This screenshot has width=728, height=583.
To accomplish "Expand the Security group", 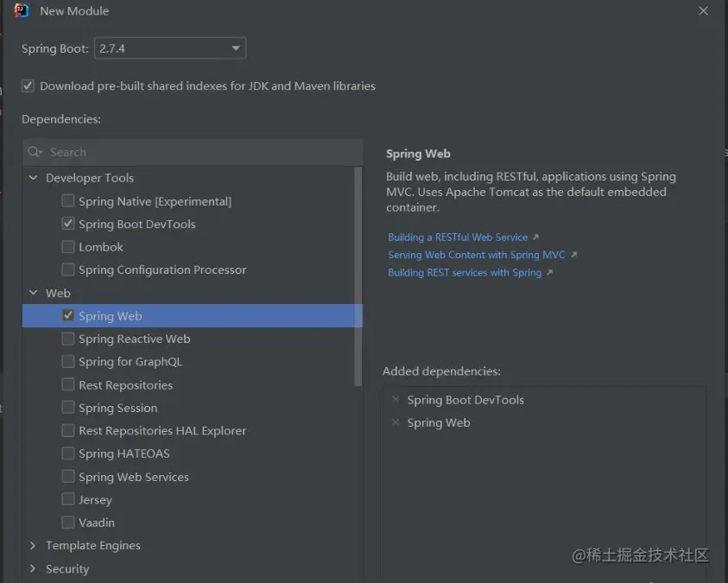I will [33, 568].
